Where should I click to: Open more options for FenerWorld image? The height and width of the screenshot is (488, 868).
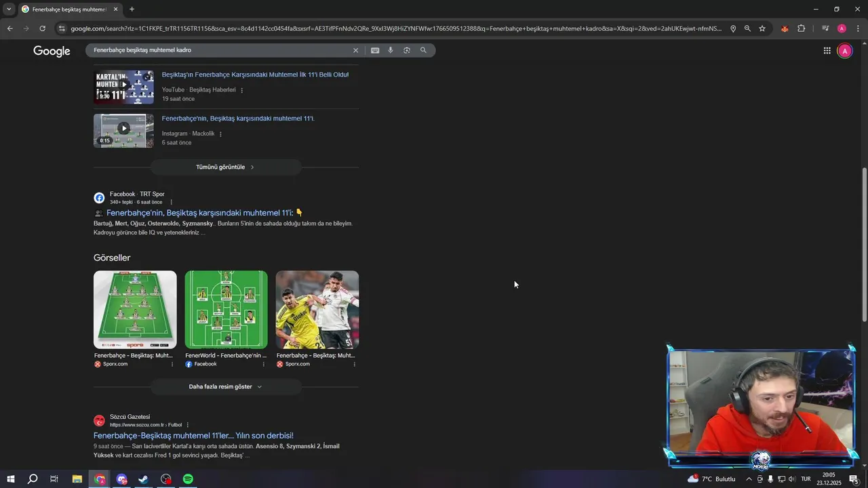click(264, 364)
